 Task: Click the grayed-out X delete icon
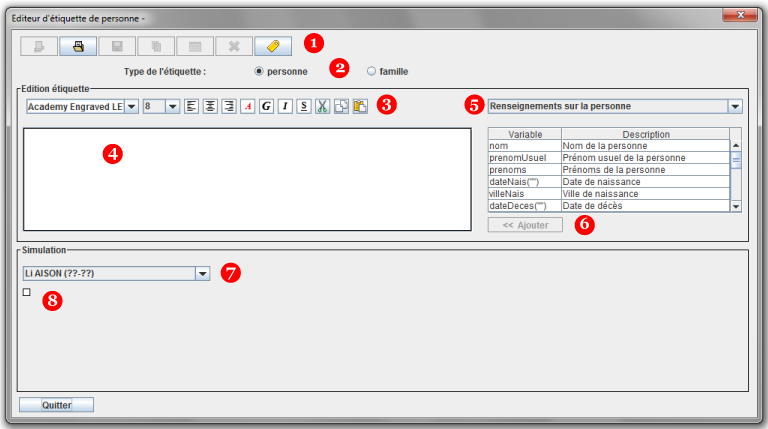[x=234, y=47]
